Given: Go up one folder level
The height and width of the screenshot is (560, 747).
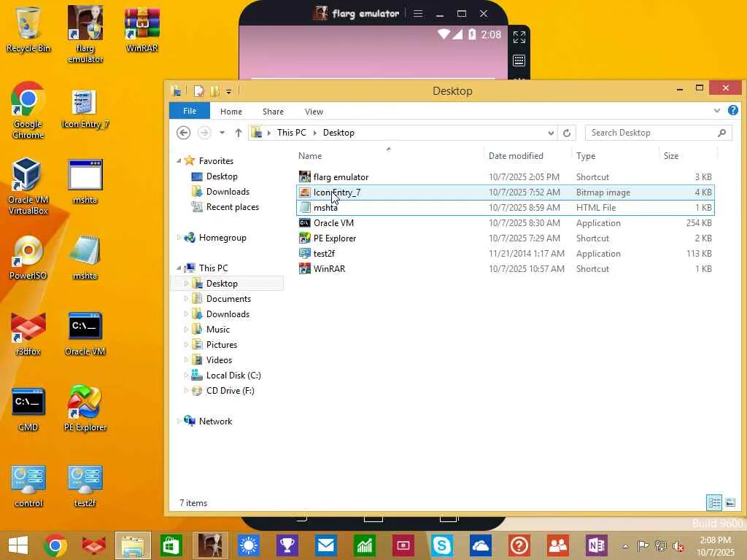Looking at the screenshot, I should (x=239, y=133).
